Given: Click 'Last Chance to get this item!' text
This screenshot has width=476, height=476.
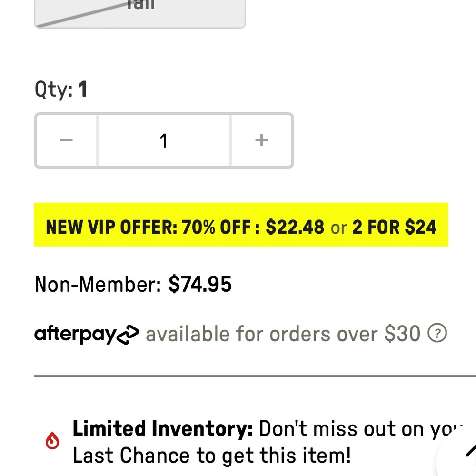Looking at the screenshot, I should (211, 456).
